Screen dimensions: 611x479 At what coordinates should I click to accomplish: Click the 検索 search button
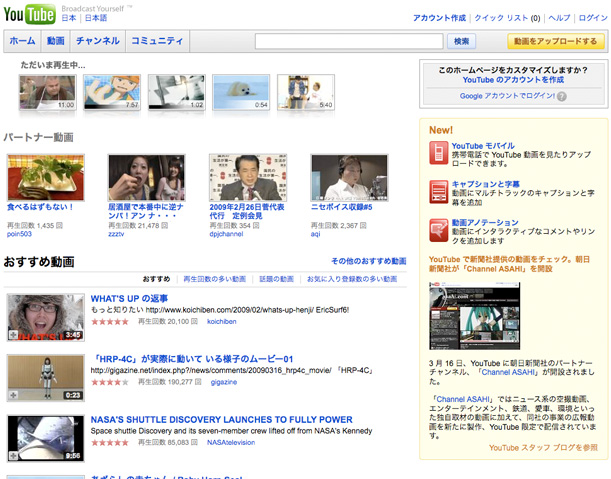point(461,41)
